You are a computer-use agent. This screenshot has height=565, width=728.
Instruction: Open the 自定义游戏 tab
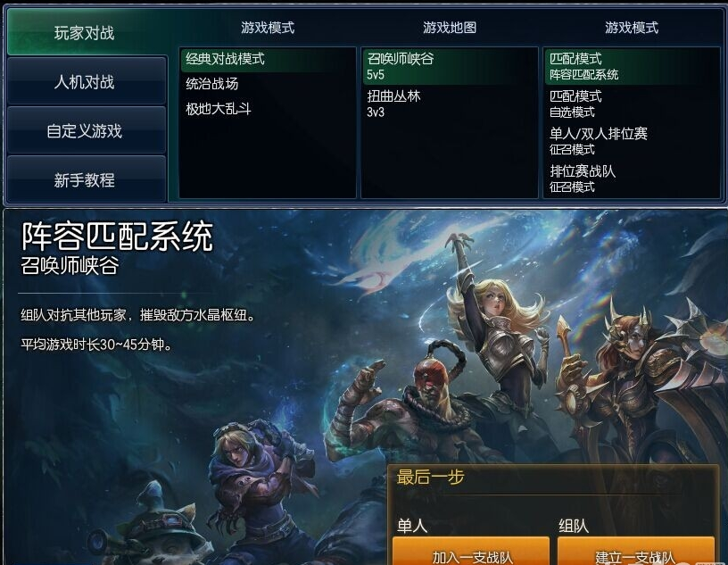click(86, 130)
